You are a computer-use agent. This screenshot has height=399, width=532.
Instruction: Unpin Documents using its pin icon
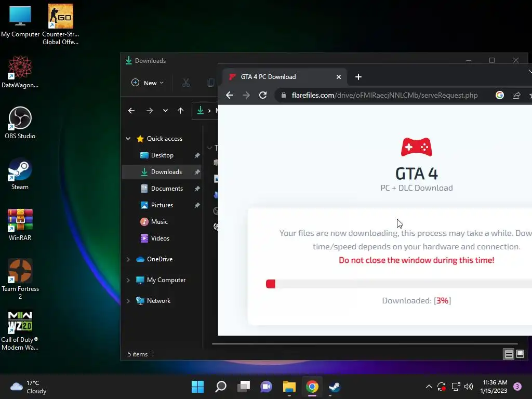197,189
